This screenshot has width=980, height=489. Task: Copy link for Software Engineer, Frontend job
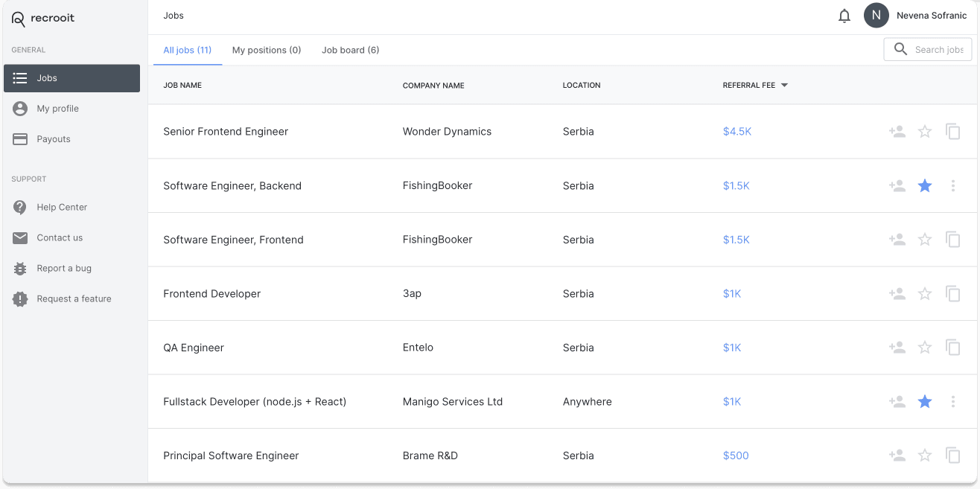[952, 240]
